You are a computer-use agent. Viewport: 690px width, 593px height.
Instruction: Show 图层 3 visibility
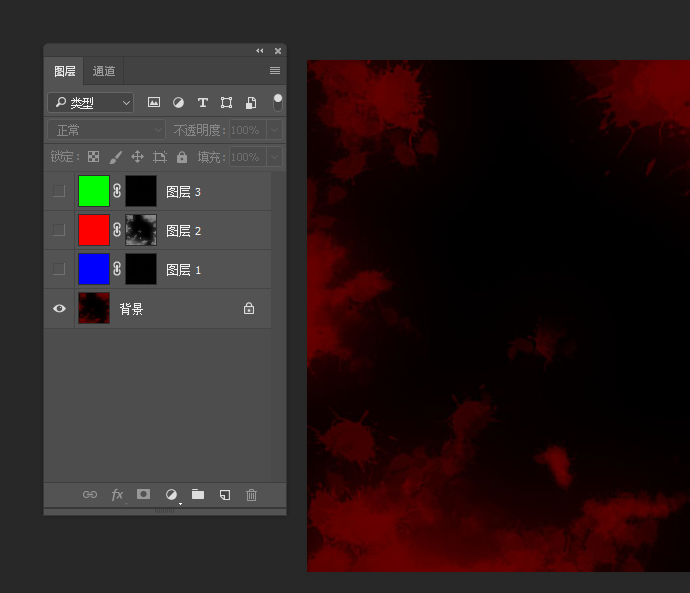point(59,191)
